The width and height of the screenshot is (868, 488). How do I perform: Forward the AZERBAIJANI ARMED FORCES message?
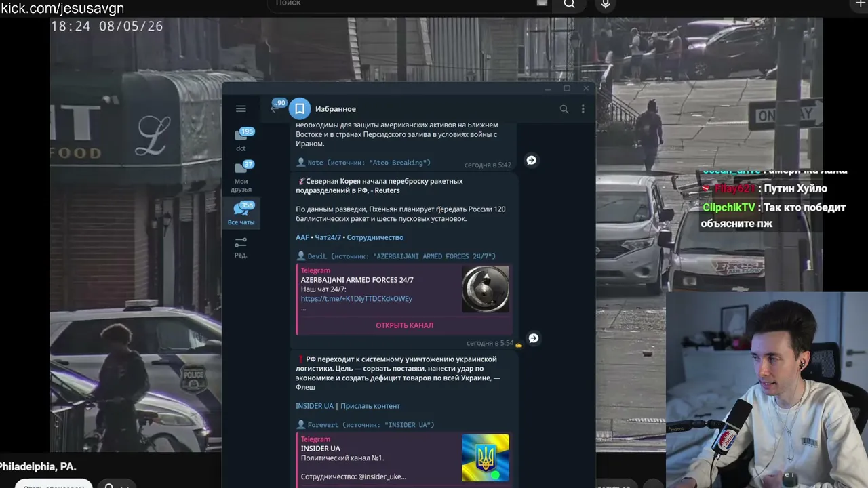pos(534,338)
